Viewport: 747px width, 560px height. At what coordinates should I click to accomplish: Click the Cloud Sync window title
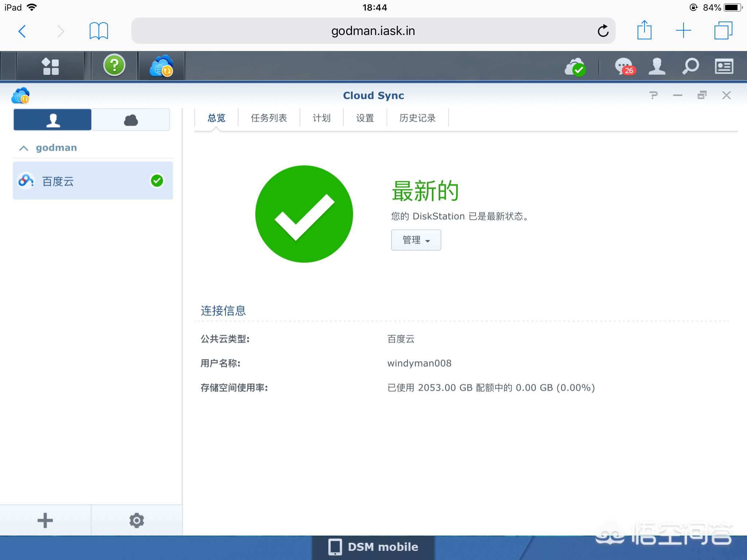373,96
